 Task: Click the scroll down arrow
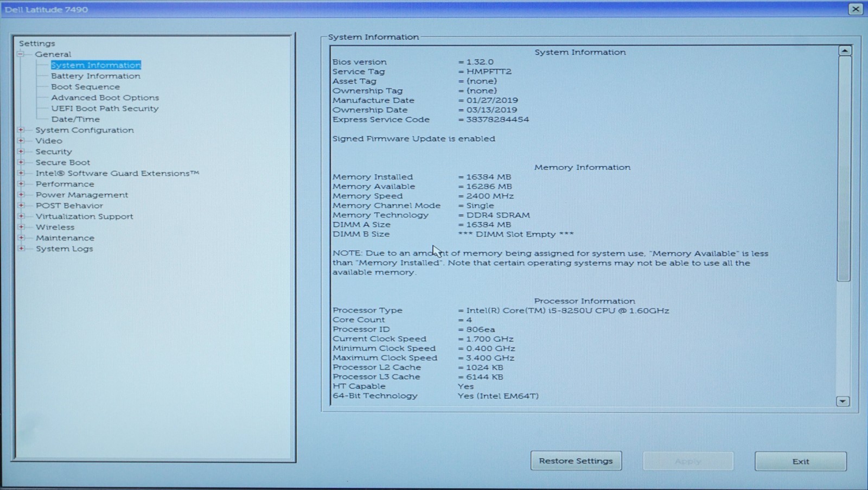click(843, 401)
